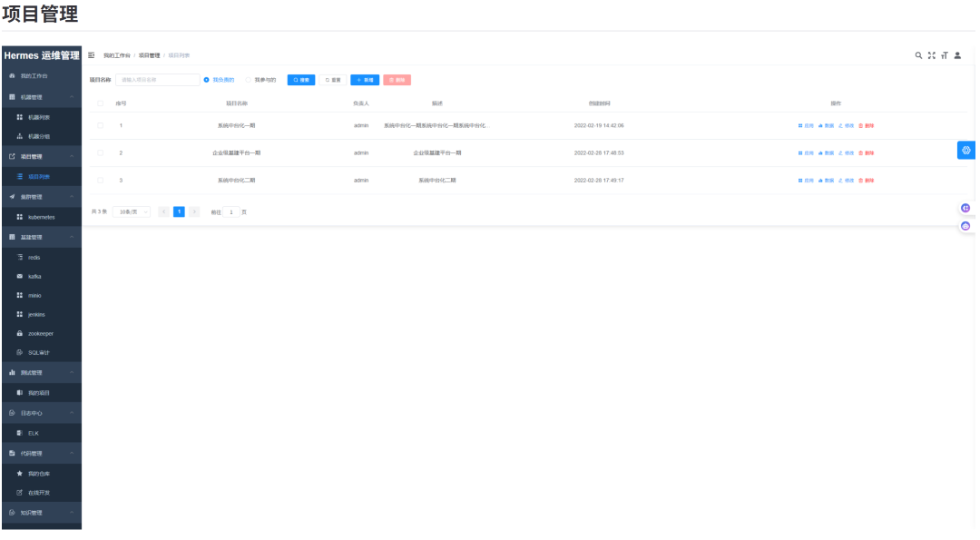Click 修改 for project 系统中台化二期
This screenshot has width=980, height=540.
pyautogui.click(x=847, y=181)
